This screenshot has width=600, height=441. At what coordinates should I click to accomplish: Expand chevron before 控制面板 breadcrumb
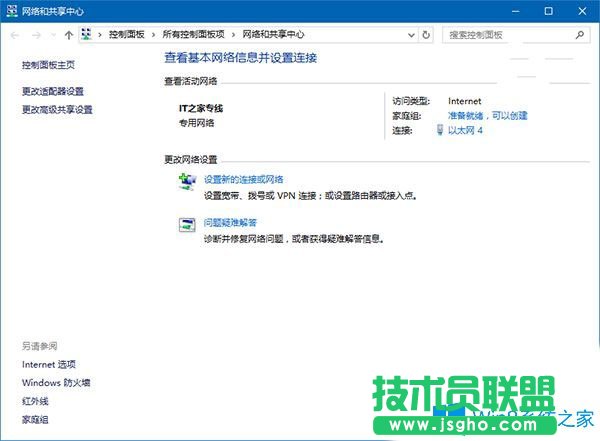point(100,35)
